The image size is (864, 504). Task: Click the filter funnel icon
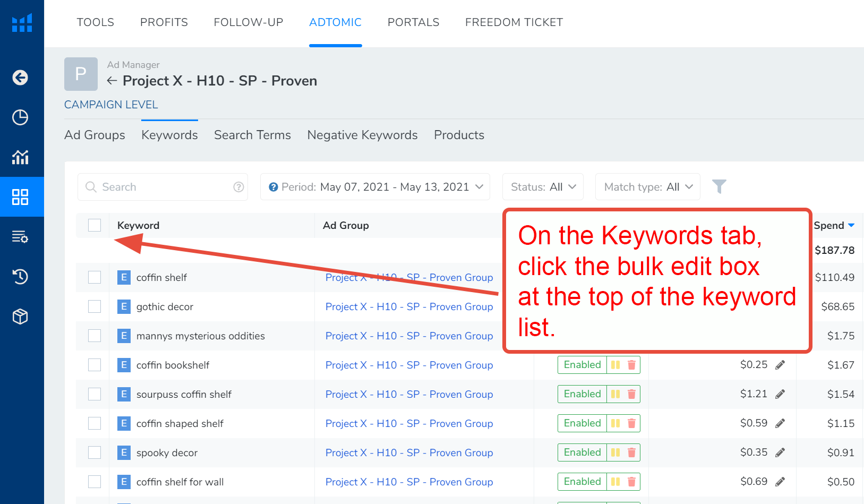point(719,186)
